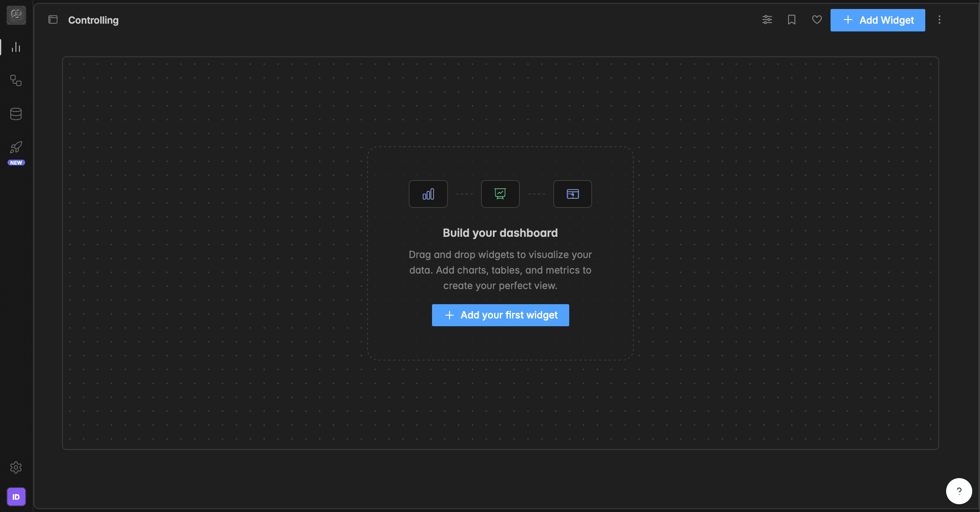Viewport: 980px width, 512px height.
Task: Open settings gear in sidebar
Action: 16,467
